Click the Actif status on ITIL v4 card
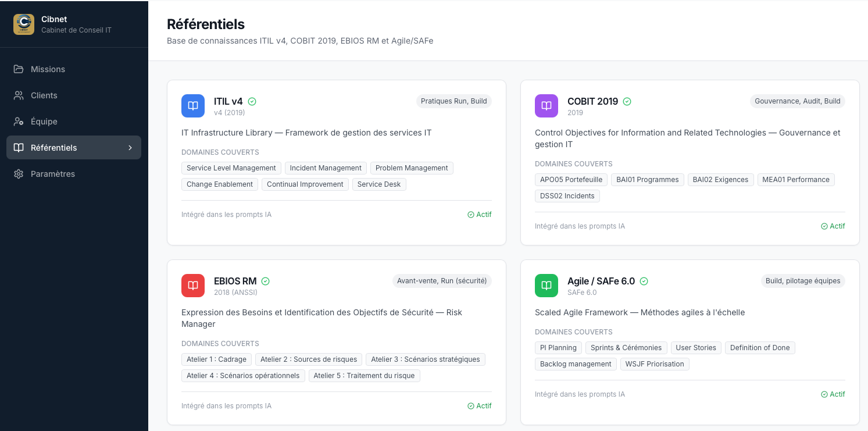 pyautogui.click(x=480, y=215)
